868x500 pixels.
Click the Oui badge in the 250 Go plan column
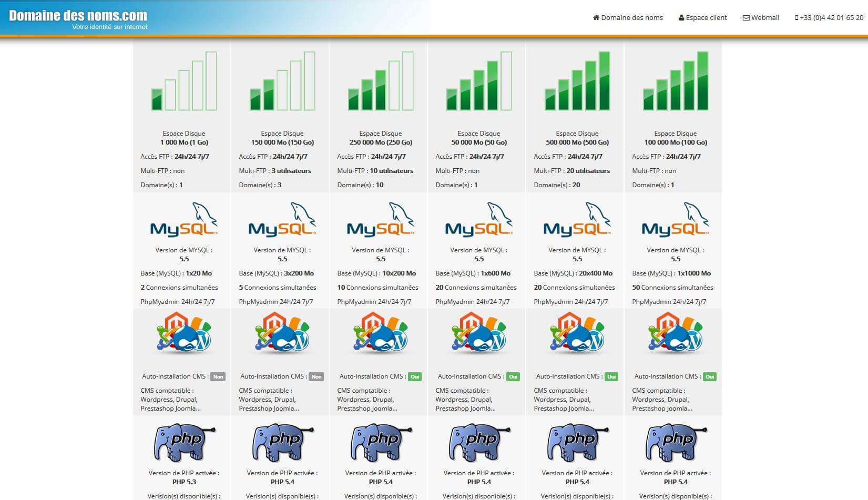pyautogui.click(x=415, y=377)
